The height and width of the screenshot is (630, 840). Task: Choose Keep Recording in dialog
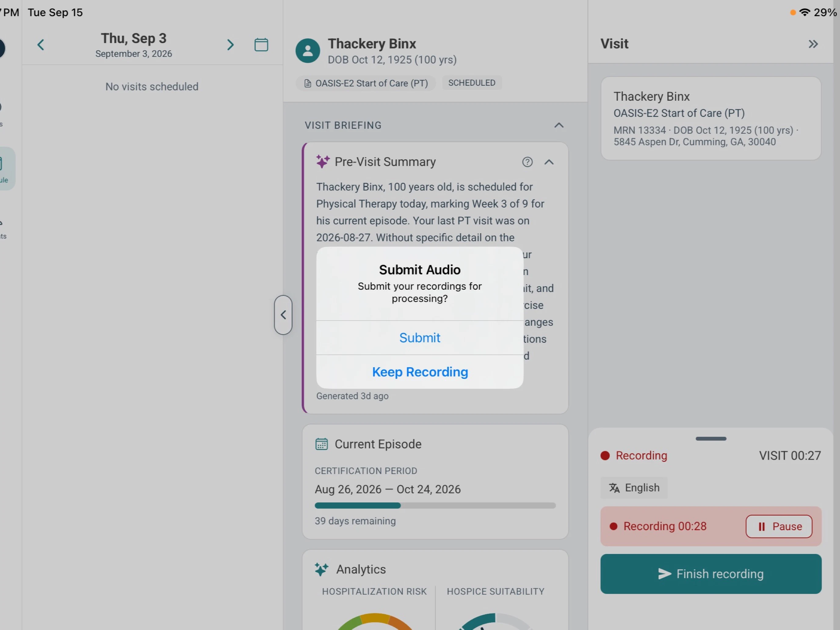420,372
